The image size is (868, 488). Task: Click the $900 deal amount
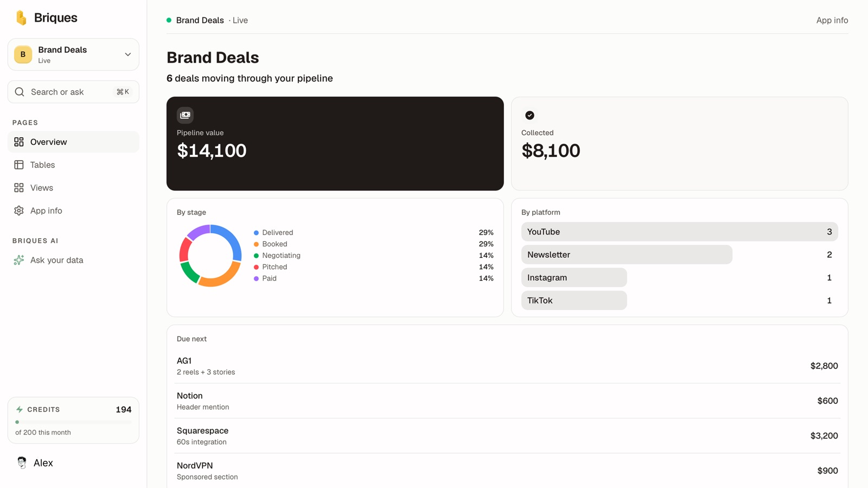[827, 471]
